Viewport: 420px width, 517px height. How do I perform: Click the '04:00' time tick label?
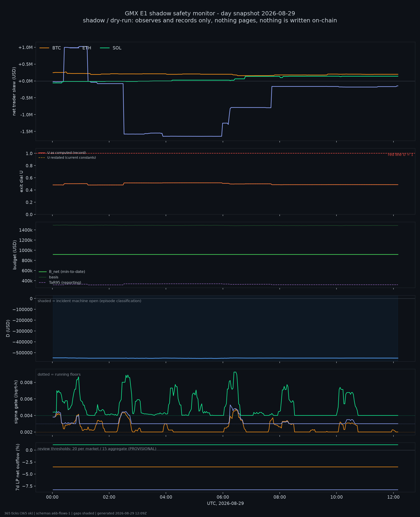(166, 497)
